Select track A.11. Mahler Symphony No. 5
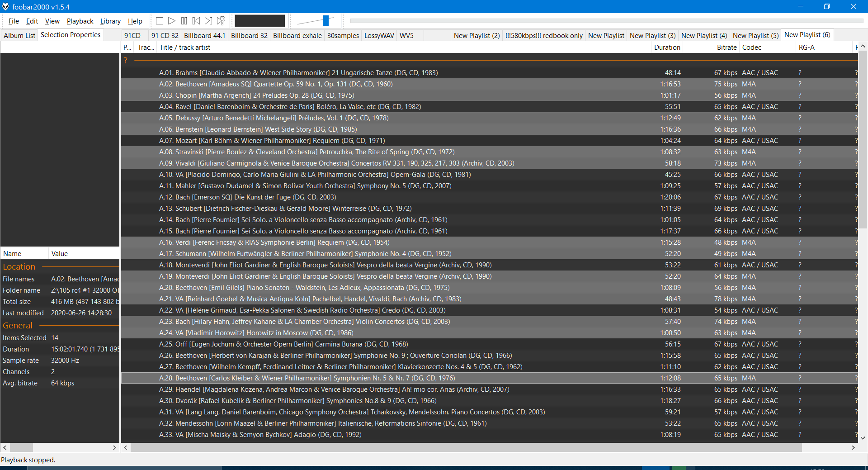 click(489, 186)
